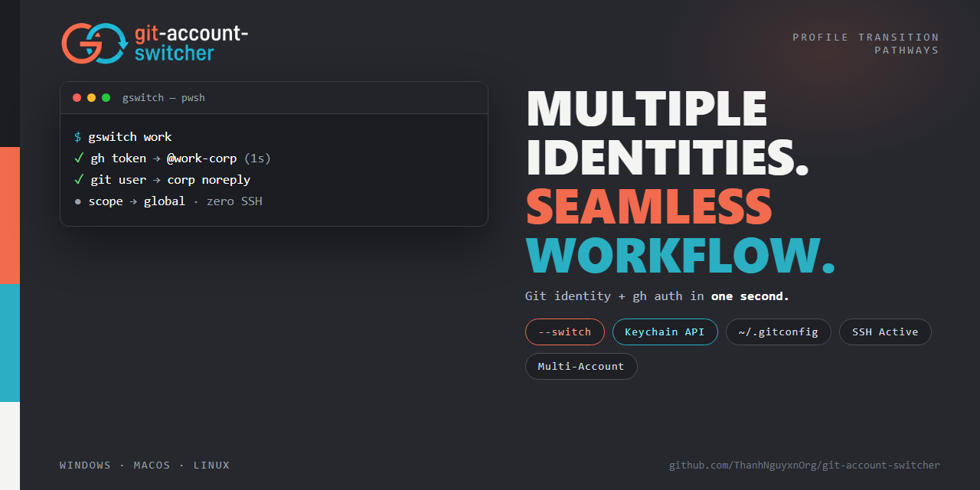Click the terminal title 'gswitch — pwsh'
Viewport: 980px width, 490px height.
[164, 98]
